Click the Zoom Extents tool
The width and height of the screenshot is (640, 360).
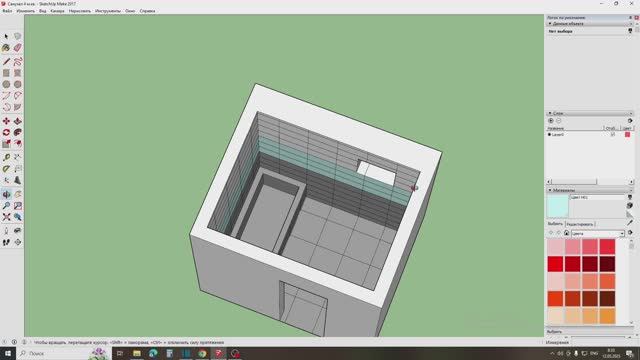6,217
